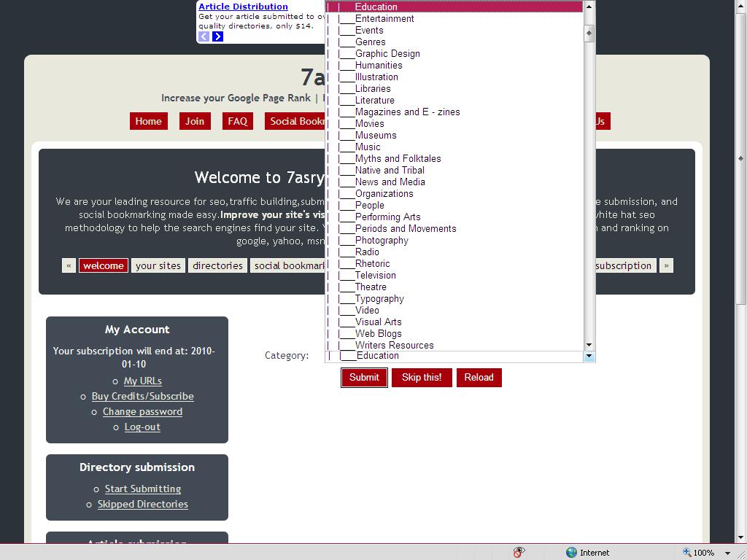
Task: Open the zoom level 100% dropdown arrow
Action: point(727,553)
